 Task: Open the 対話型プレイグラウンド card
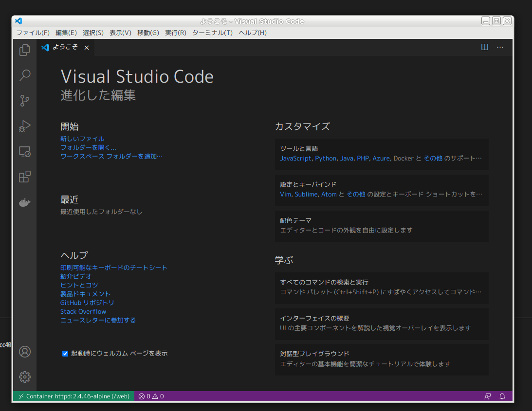(x=382, y=359)
